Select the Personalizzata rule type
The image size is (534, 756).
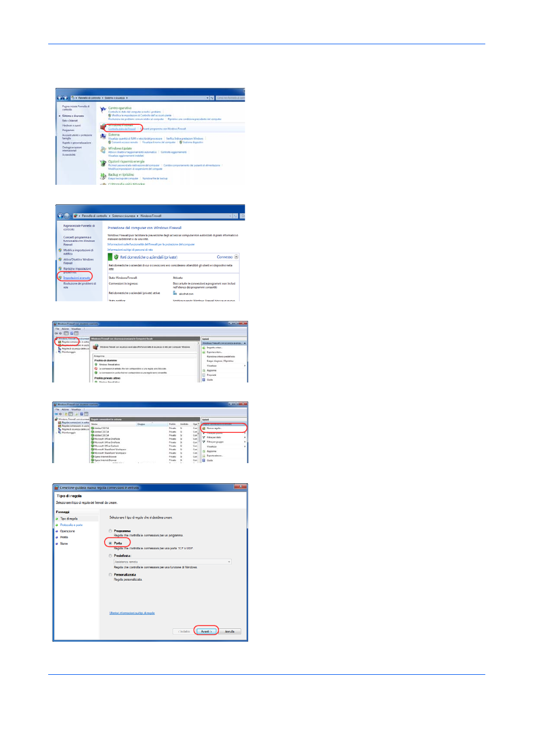click(110, 575)
